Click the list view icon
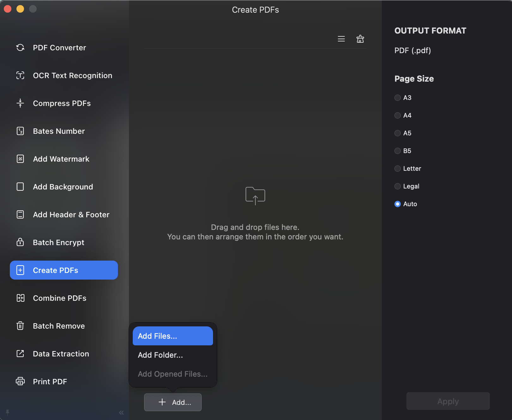512x420 pixels. (341, 39)
